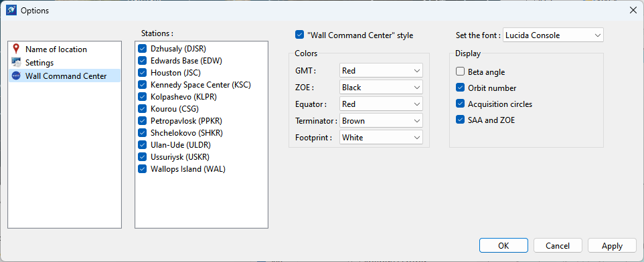
Task: Click the OK button
Action: (503, 245)
